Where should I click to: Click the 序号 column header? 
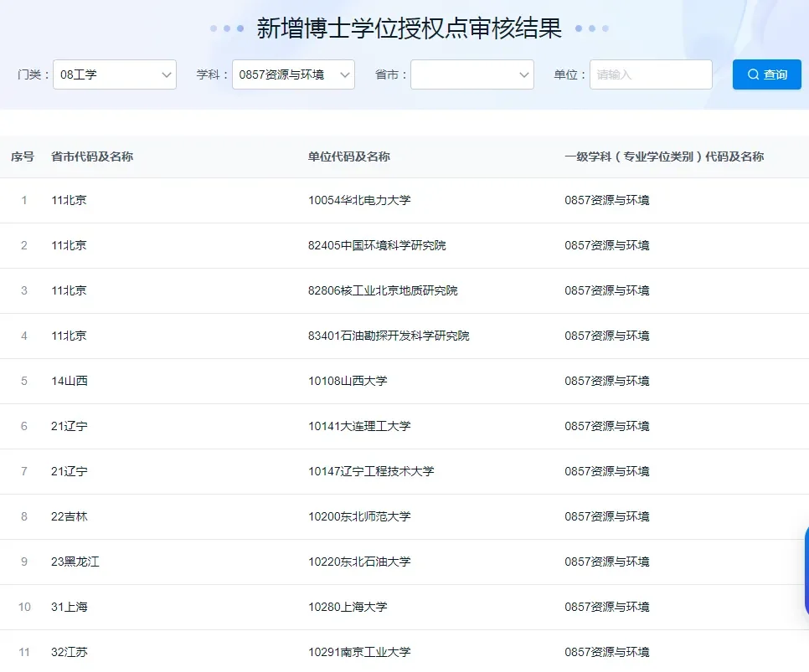22,156
